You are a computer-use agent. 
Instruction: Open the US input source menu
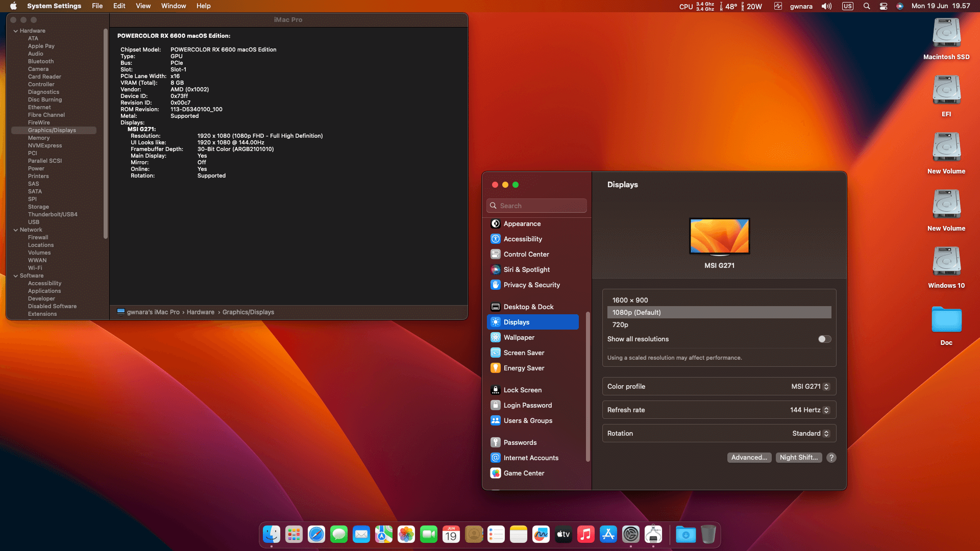click(847, 6)
